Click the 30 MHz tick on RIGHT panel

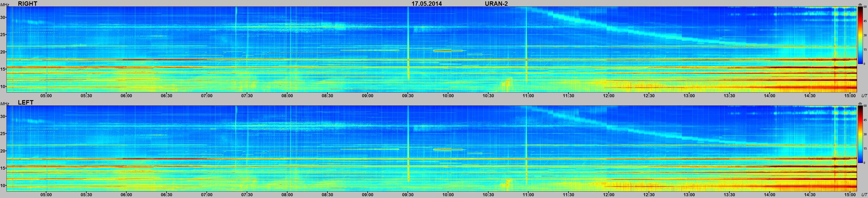pos(3,17)
